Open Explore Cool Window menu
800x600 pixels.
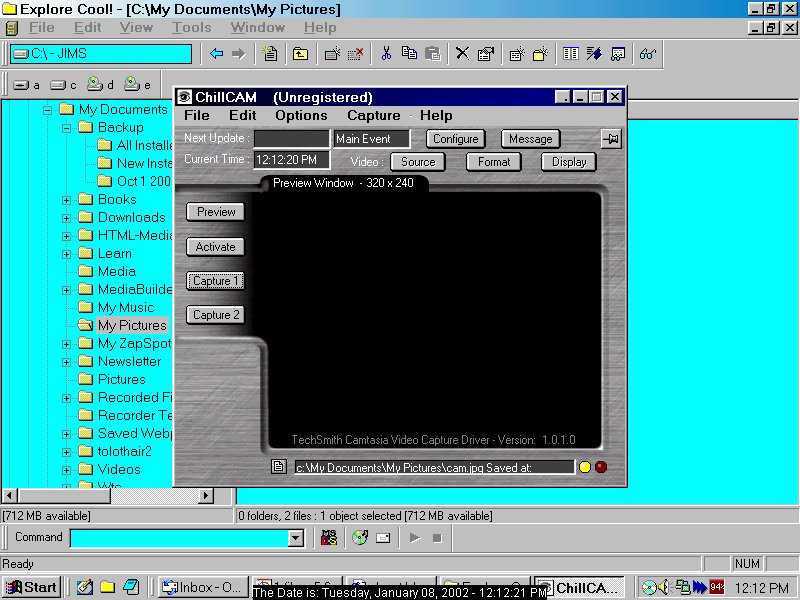pos(258,28)
